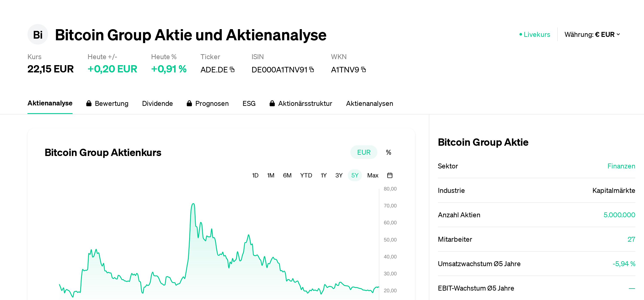This screenshot has height=300, width=644.
Task: Copy the ticker symbol ADE.DE
Action: (232, 70)
